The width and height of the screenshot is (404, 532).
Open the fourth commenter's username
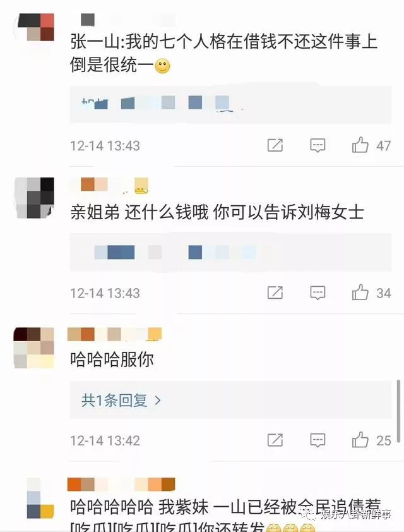pos(121,485)
